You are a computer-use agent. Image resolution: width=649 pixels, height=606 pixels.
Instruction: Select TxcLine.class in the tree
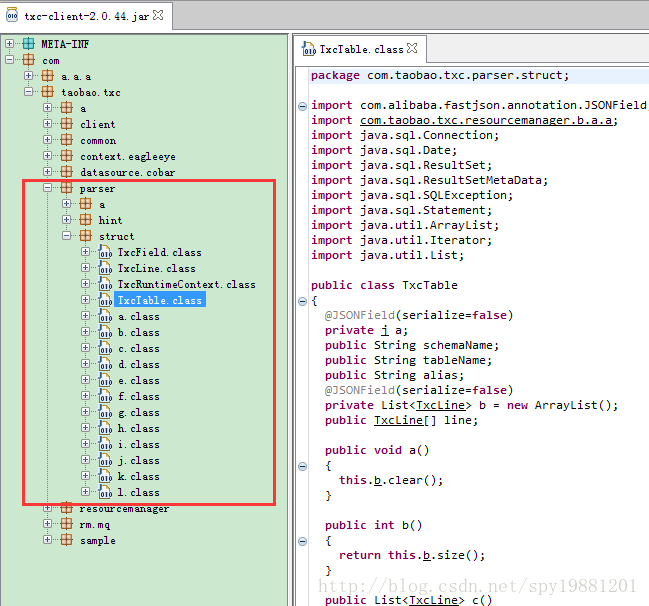(156, 268)
